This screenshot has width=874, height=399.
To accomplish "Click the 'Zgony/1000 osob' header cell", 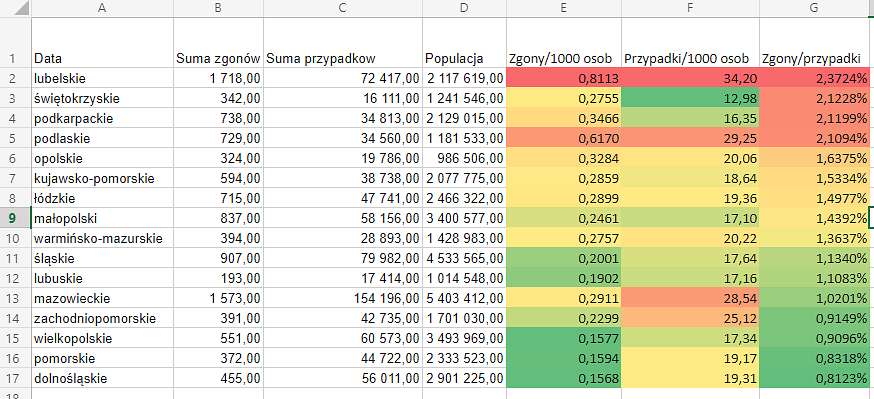I will pos(564,43).
